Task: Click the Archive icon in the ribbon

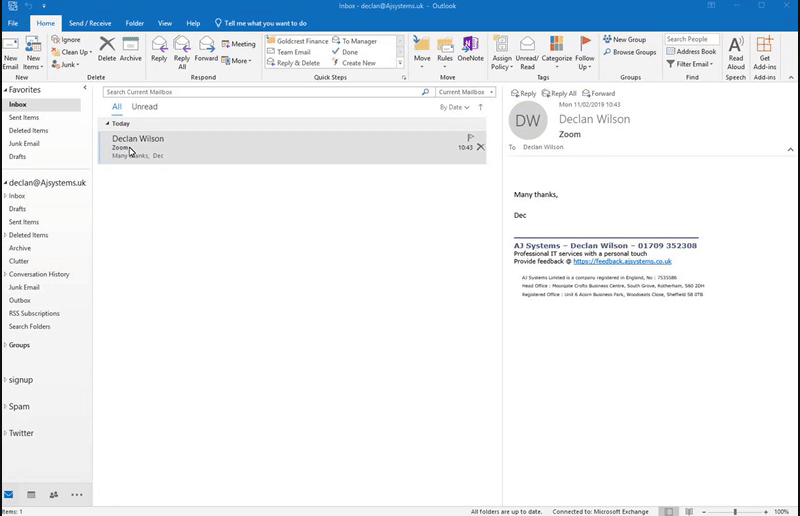Action: pyautogui.click(x=131, y=48)
